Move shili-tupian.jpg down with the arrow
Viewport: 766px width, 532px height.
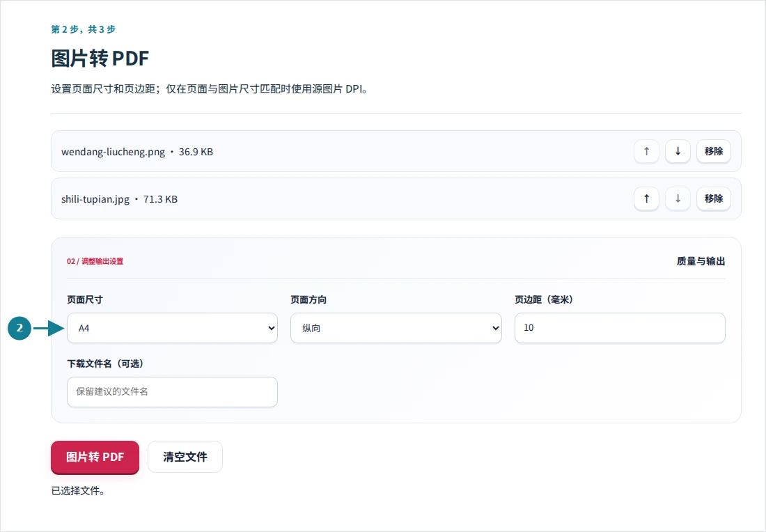point(678,199)
